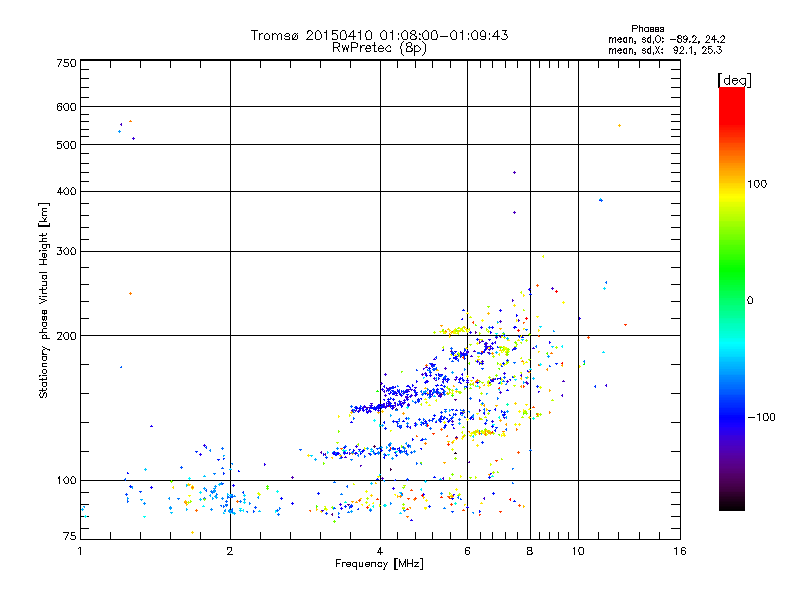The image size is (800, 600).
Task: Click the x-axis tick label '4'
Action: (x=380, y=551)
